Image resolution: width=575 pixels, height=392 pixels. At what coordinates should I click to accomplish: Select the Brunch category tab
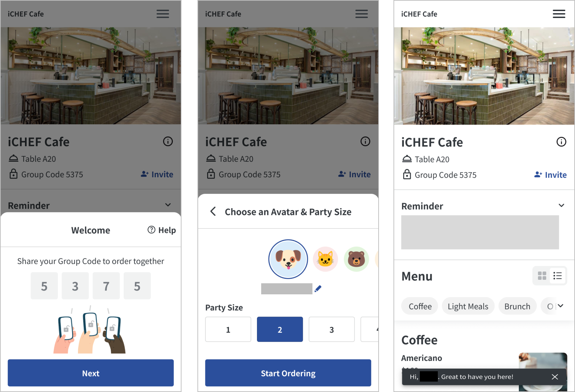pos(517,306)
